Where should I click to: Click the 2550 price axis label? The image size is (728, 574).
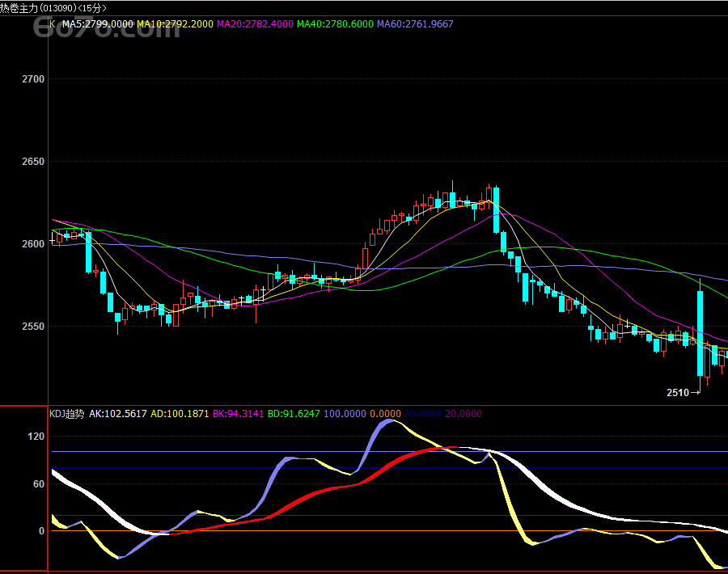click(x=33, y=327)
